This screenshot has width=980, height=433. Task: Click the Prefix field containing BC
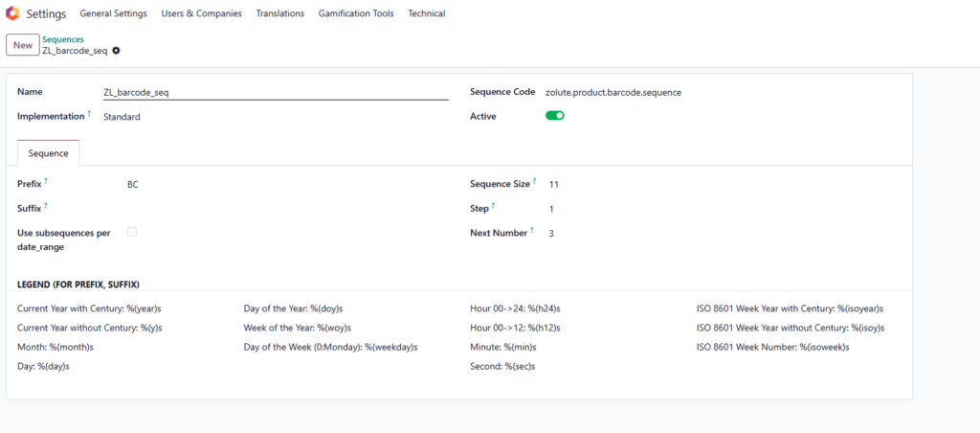pyautogui.click(x=287, y=185)
